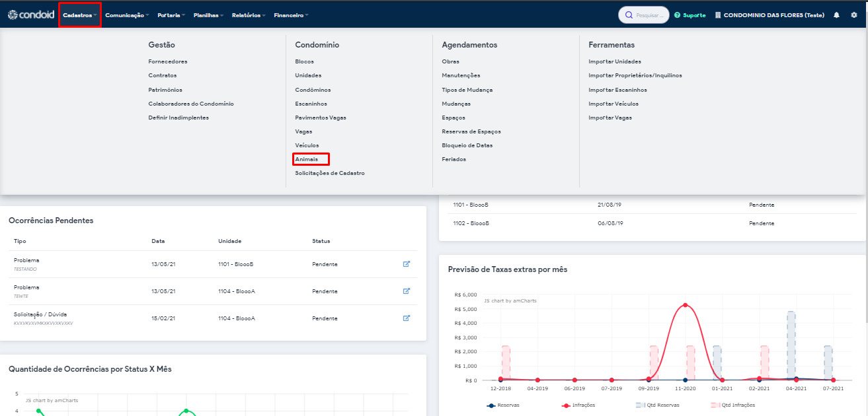Expand the Relatórios menu
This screenshot has width=868, height=416.
(x=249, y=15)
